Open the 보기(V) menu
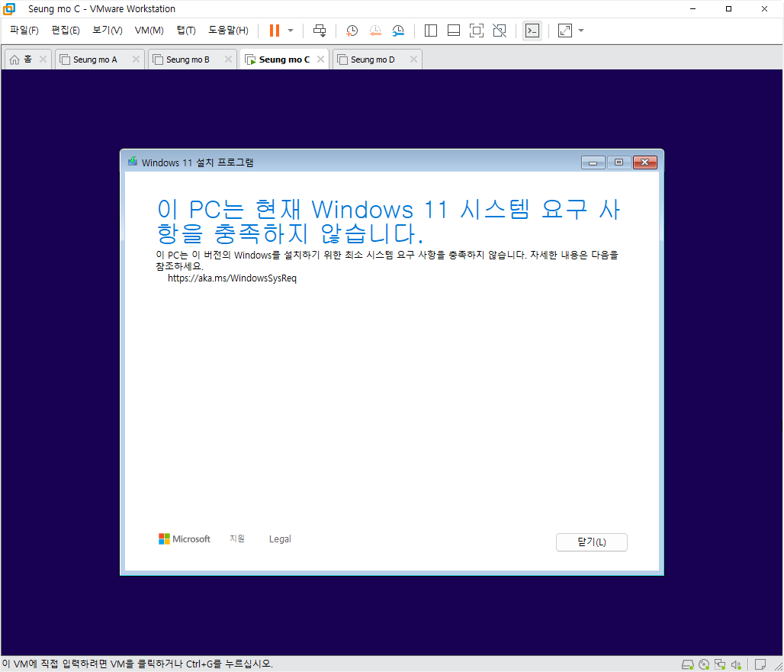Image resolution: width=784 pixels, height=672 pixels. [107, 31]
